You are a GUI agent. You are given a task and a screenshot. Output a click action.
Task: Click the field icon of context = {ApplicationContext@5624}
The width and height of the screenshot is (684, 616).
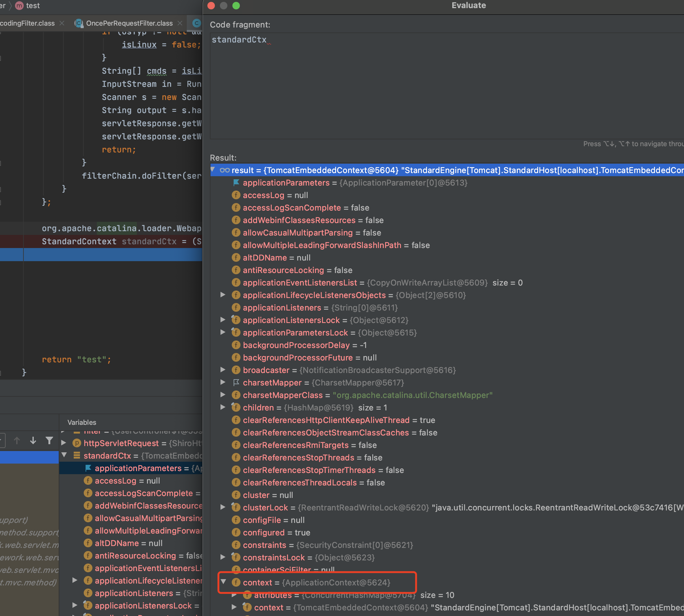pyautogui.click(x=236, y=583)
